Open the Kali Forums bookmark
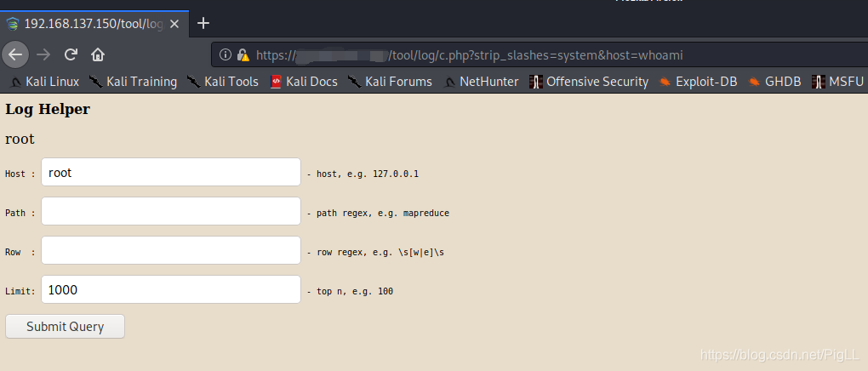The height and width of the screenshot is (371, 868). [390, 82]
